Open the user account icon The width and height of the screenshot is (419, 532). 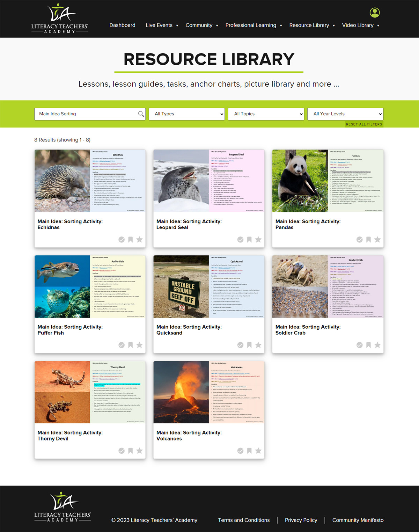tap(374, 13)
